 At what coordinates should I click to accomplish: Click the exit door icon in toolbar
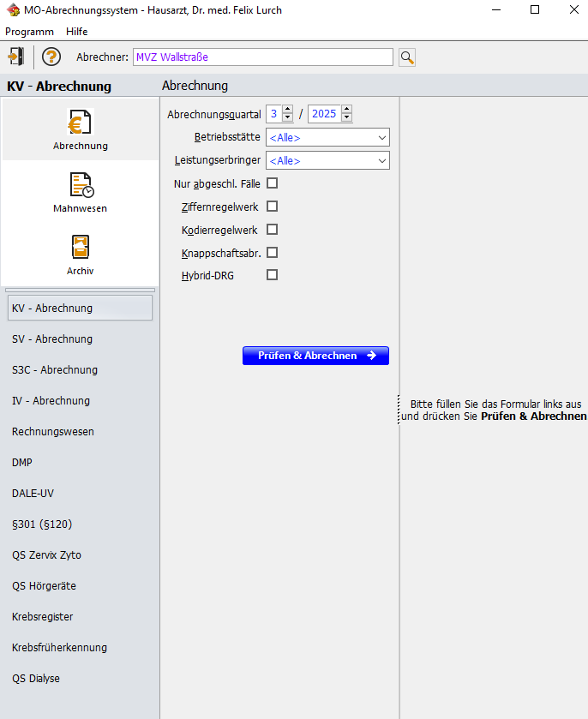pos(15,57)
